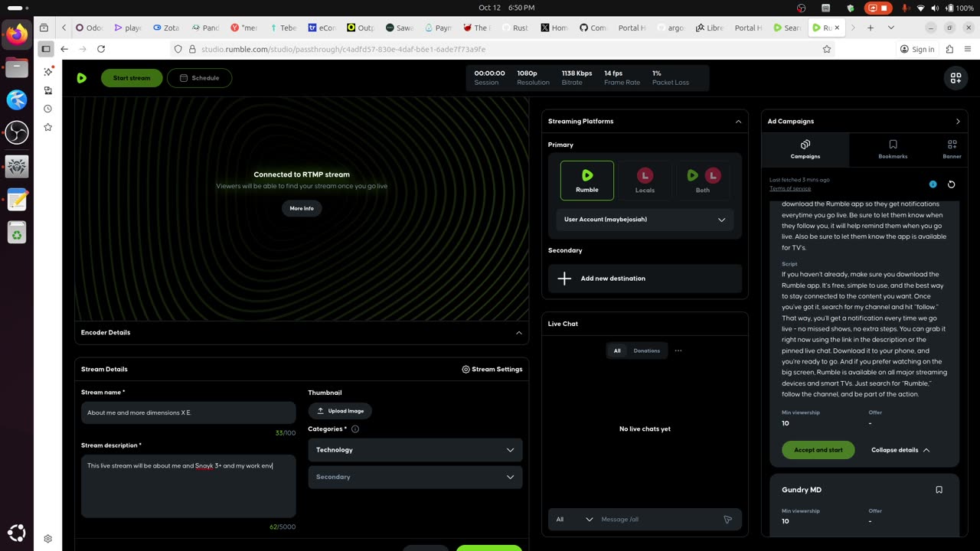This screenshot has height=551, width=980.
Task: Launch OBS Studio from the dock
Action: pyautogui.click(x=17, y=132)
